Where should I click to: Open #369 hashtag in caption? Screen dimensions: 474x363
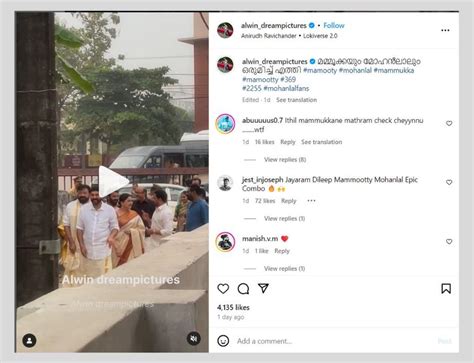point(288,79)
